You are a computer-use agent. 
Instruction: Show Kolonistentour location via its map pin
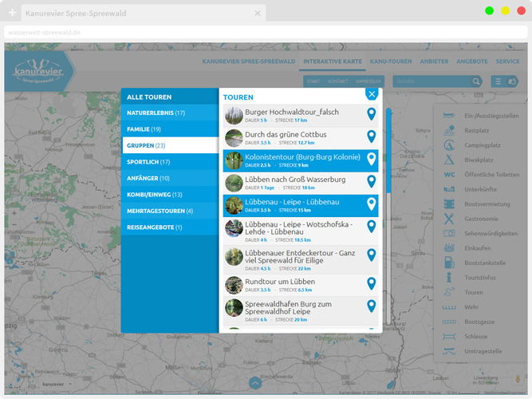click(x=371, y=160)
